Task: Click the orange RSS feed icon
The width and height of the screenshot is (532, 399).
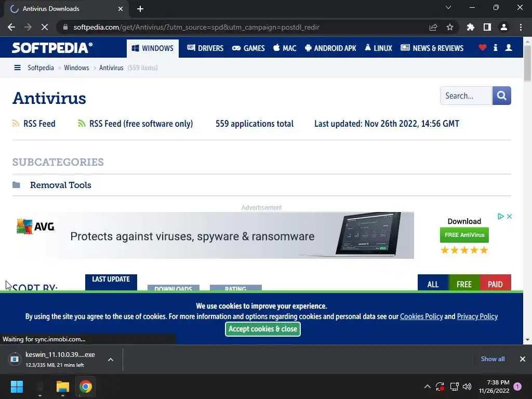Action: pos(16,124)
